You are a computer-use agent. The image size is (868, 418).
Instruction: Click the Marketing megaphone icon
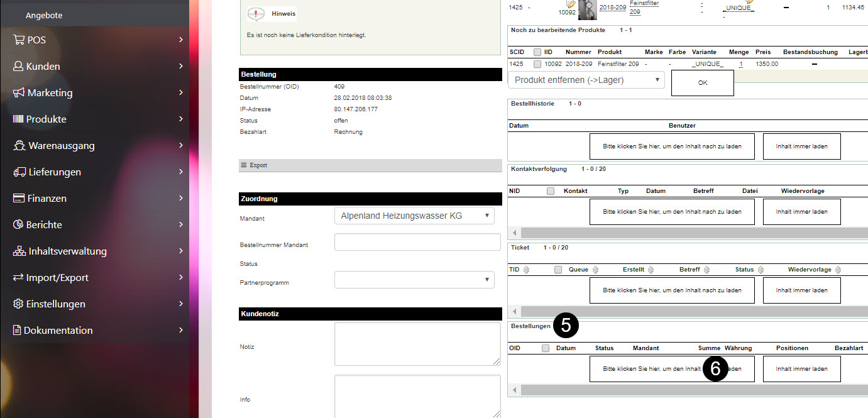click(x=19, y=93)
